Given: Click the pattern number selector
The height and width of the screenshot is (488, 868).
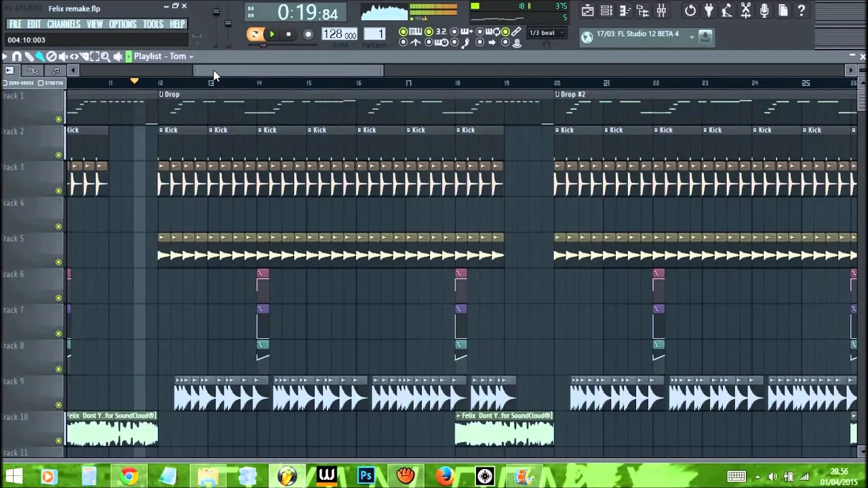Looking at the screenshot, I should [374, 34].
